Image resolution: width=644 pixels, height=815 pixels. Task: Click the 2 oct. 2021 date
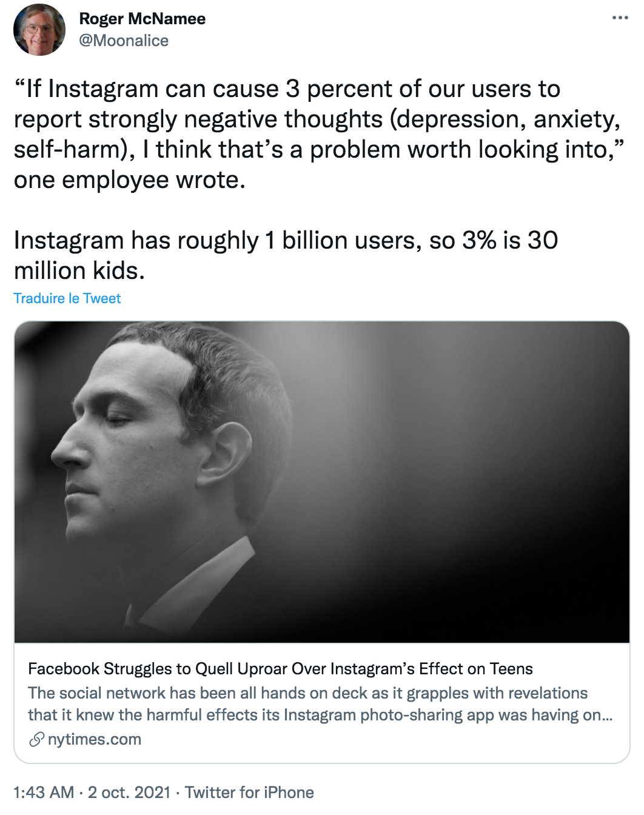click(129, 793)
